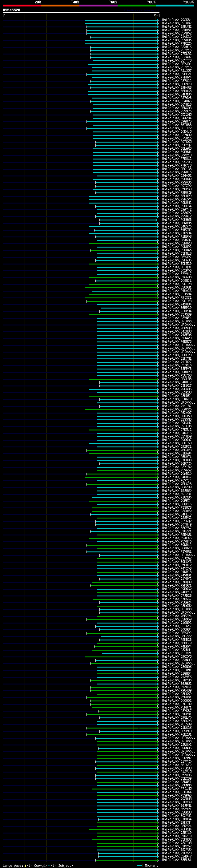Select the UniRef100_P37215 label
Viewport: 197px width, 868px height.
(177, 50)
